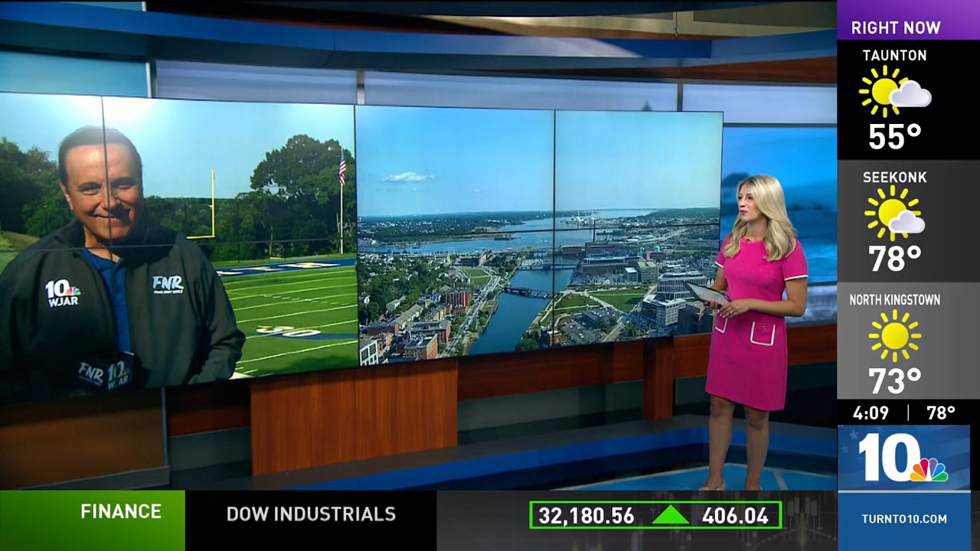Viewport: 980px width, 551px height.
Task: Click the WJAR 10 logo on the reporter's jacket
Action: tap(62, 292)
